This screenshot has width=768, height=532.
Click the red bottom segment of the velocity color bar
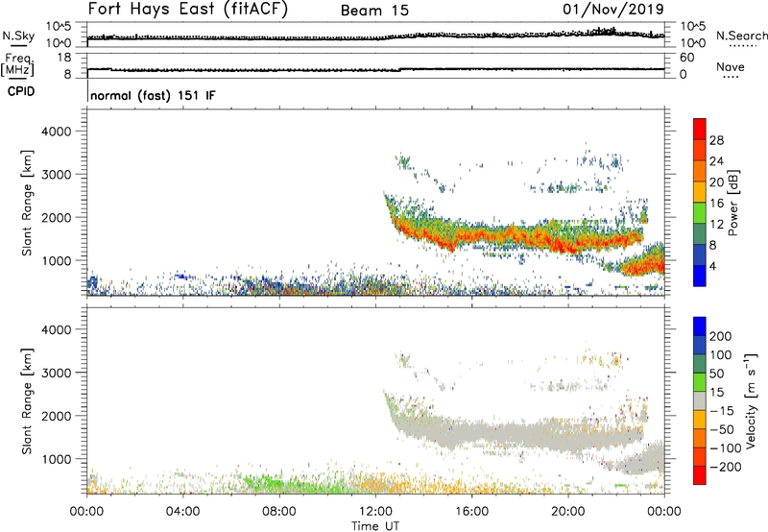tap(700, 475)
